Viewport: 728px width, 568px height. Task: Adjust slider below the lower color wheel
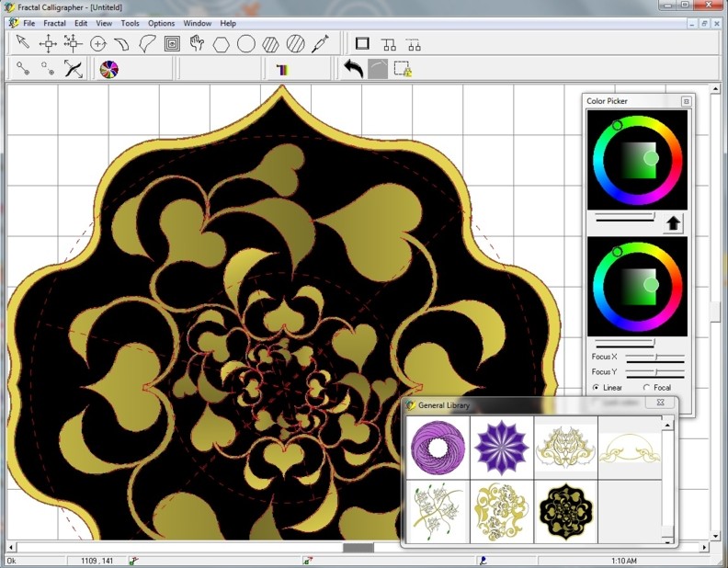click(625, 343)
